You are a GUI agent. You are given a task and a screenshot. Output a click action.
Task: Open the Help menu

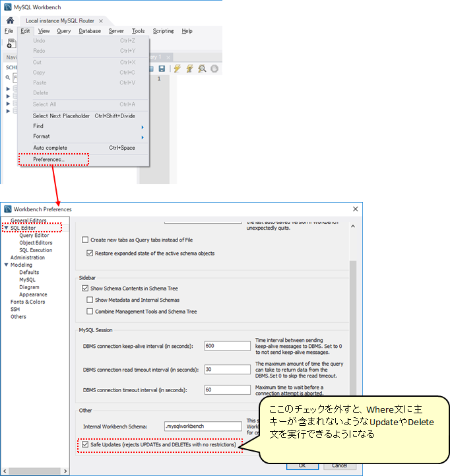click(187, 31)
